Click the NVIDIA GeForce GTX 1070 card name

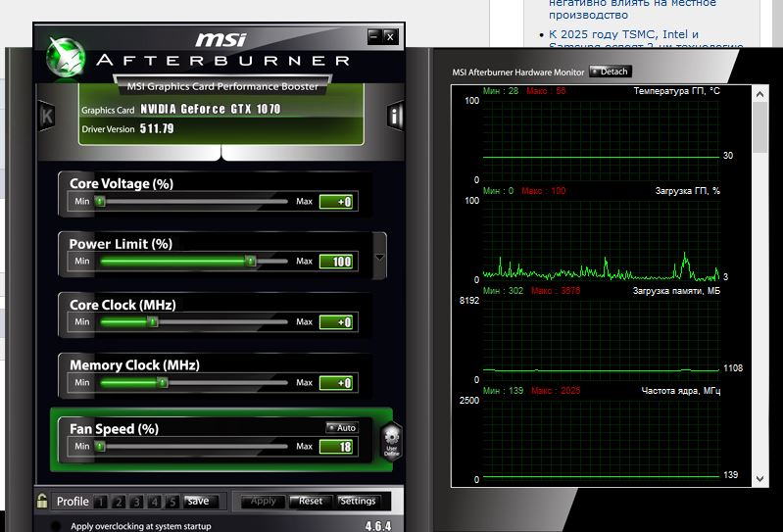click(211, 110)
